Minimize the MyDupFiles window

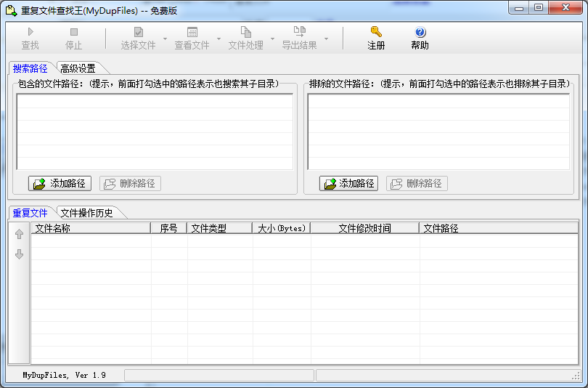click(519, 7)
